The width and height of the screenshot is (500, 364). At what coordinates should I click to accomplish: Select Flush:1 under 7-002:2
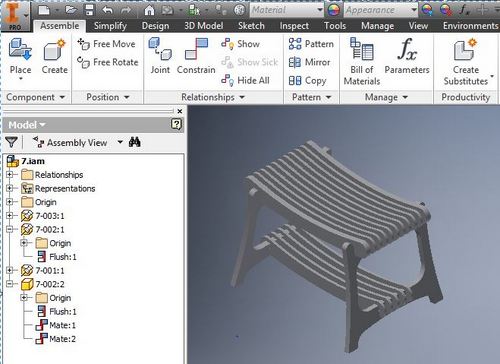click(x=57, y=311)
